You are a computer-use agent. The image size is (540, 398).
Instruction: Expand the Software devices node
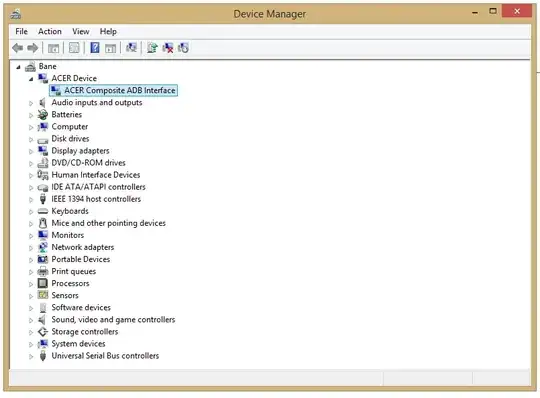31,308
